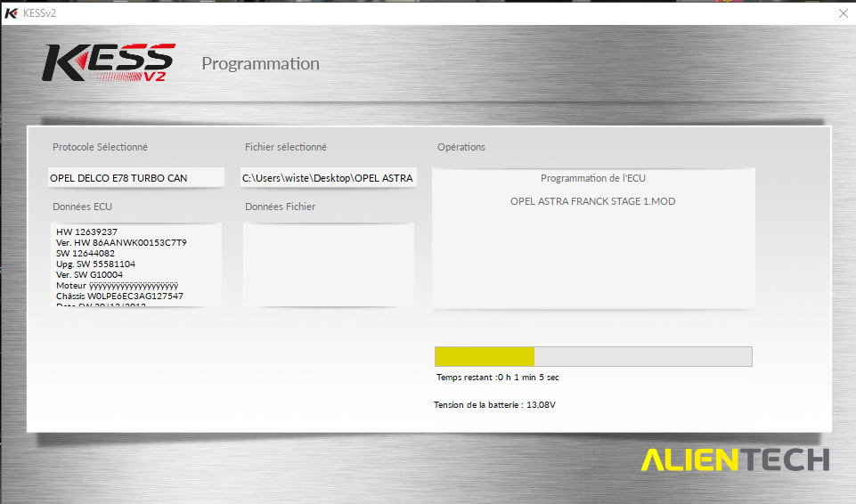Click OPEL ASTRA FRANCK STAGE 1.MOD text
This screenshot has height=504, width=856.
pyautogui.click(x=593, y=201)
